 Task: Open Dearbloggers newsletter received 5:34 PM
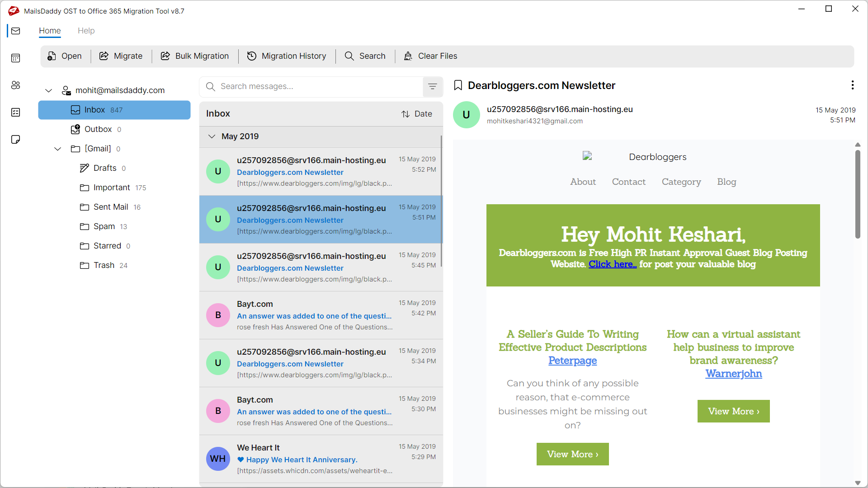[x=320, y=363]
